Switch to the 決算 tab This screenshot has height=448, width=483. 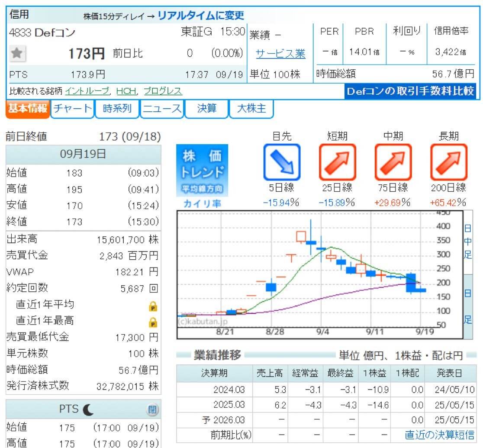coord(206,108)
